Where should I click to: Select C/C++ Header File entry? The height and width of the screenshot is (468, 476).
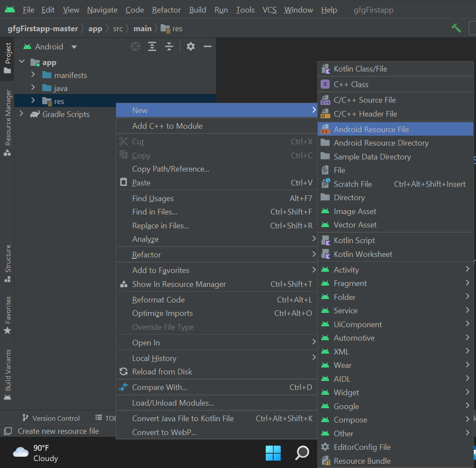coord(395,114)
